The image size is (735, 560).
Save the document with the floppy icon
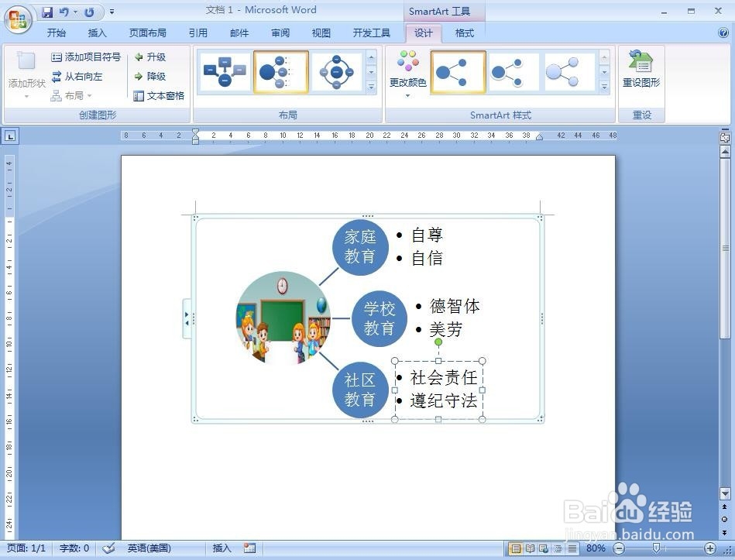[47, 12]
